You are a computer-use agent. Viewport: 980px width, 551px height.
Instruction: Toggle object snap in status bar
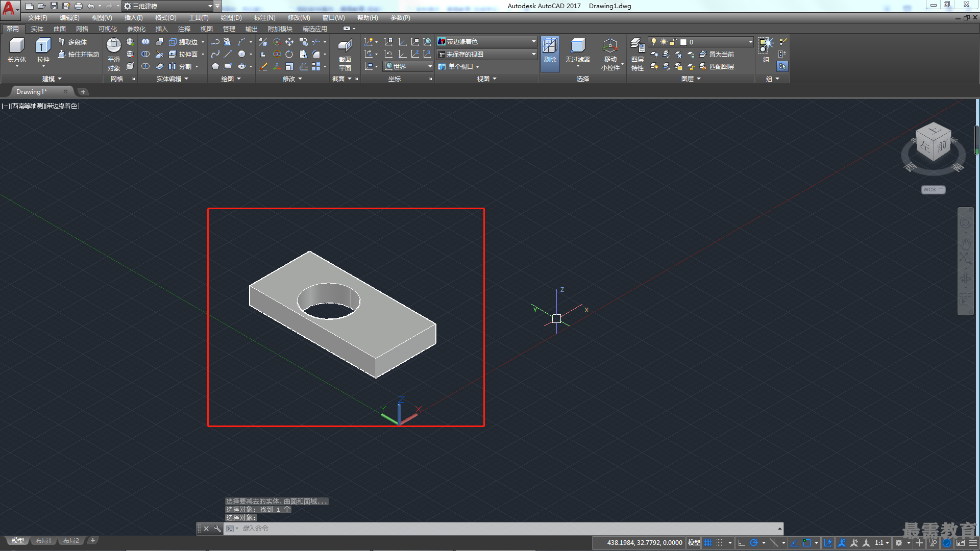pos(806,543)
